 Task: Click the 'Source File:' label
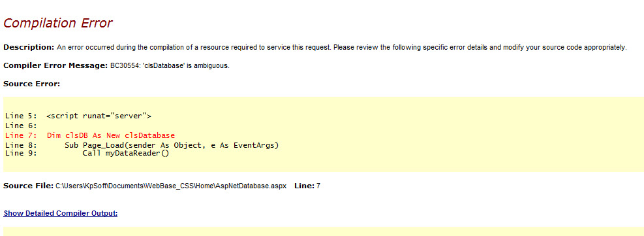click(x=28, y=186)
